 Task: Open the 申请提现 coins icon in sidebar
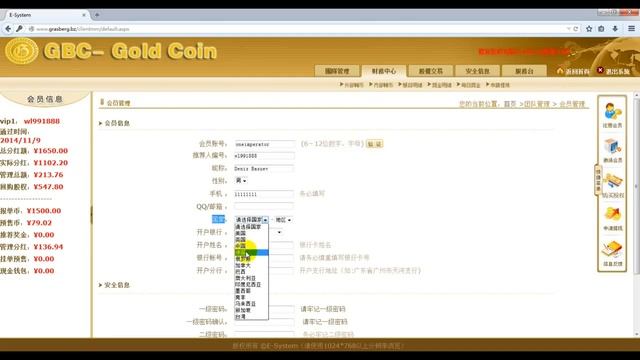pyautogui.click(x=612, y=214)
